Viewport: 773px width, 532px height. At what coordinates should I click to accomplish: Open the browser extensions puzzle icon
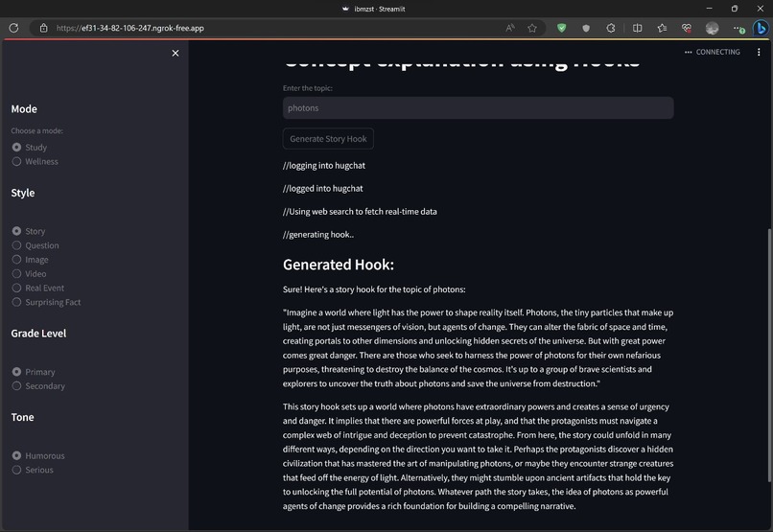[611, 28]
